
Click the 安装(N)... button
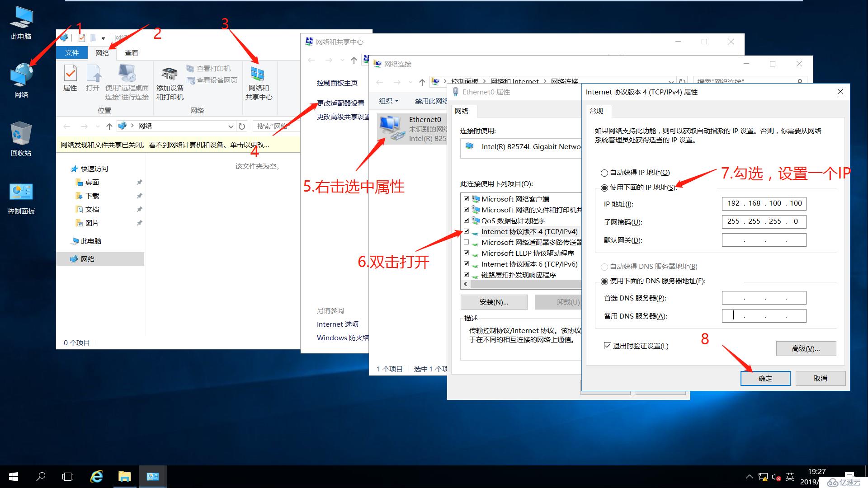(494, 302)
